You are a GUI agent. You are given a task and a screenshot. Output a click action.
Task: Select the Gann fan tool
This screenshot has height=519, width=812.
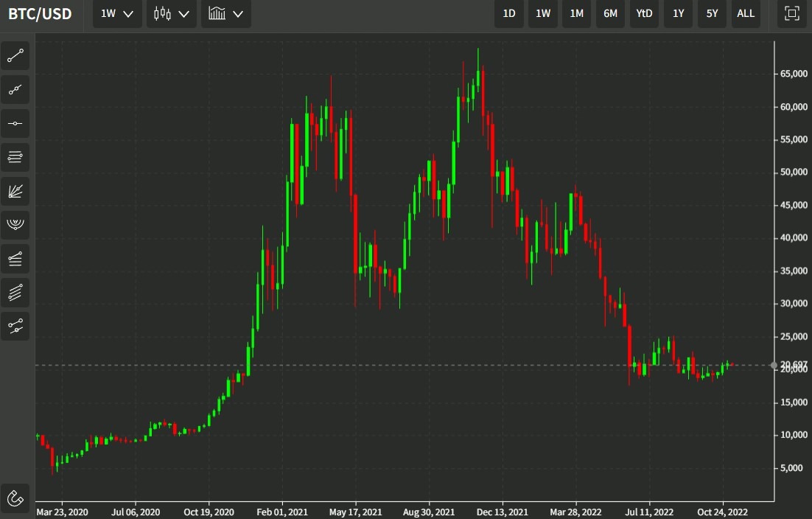(15, 191)
